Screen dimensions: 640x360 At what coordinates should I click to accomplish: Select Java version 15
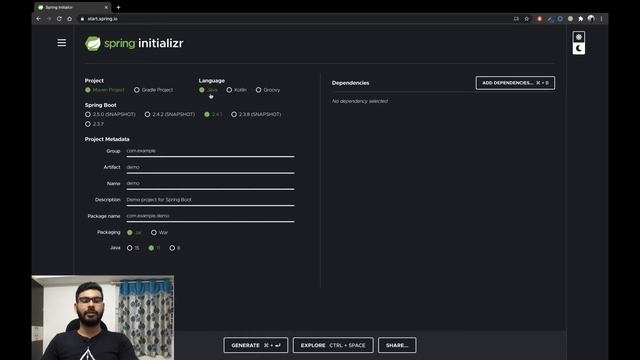click(133, 248)
